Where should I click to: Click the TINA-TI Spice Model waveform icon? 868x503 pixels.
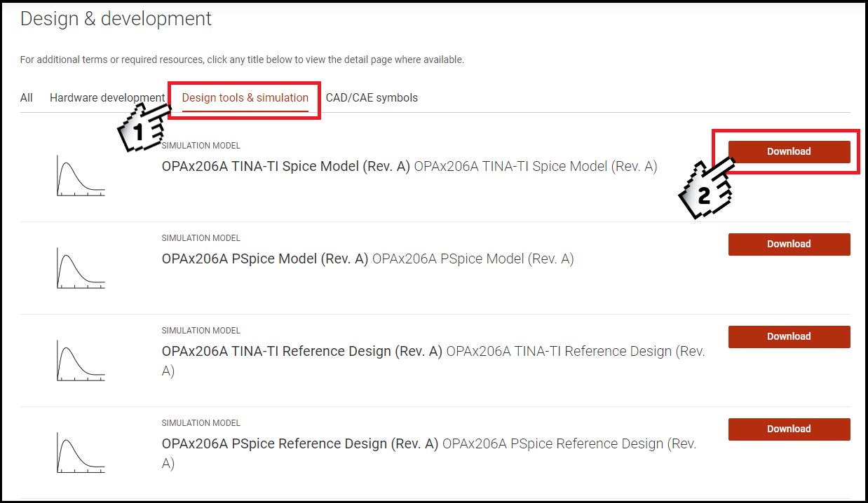(x=81, y=176)
